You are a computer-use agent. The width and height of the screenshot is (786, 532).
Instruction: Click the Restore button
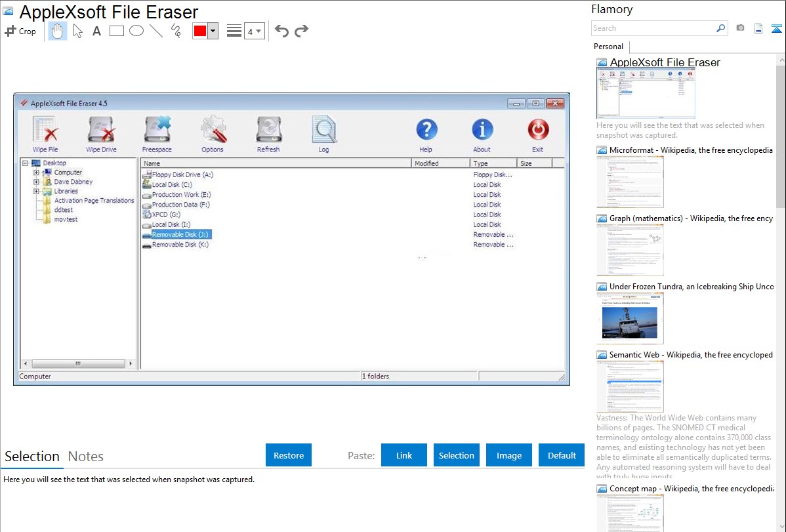(x=289, y=455)
